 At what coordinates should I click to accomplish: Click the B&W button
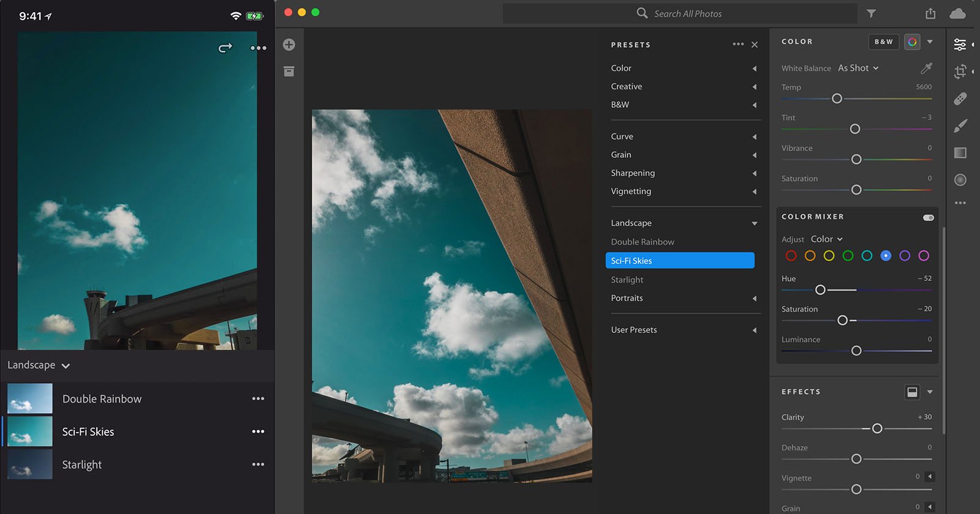(883, 42)
